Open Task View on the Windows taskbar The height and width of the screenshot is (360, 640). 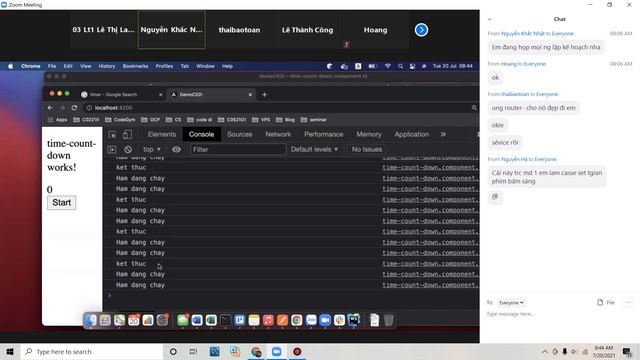pos(193,351)
